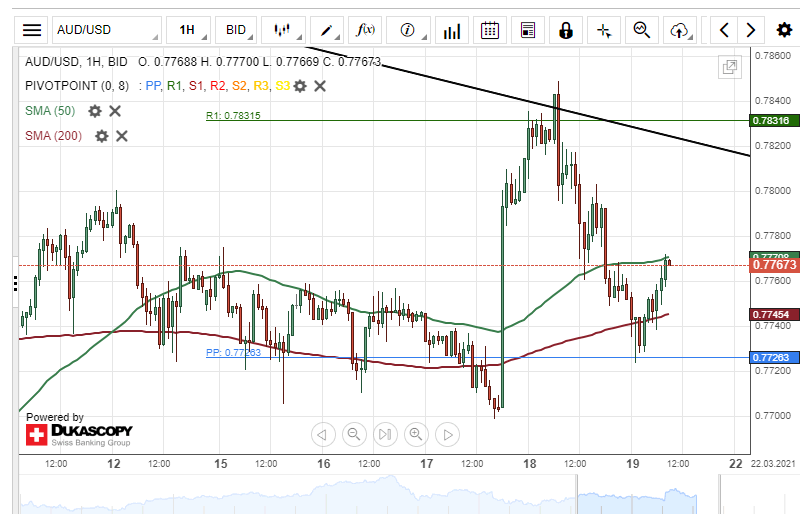Image resolution: width=811 pixels, height=523 pixels.
Task: Select the PP: 0.77263 level label
Action: pyautogui.click(x=233, y=352)
